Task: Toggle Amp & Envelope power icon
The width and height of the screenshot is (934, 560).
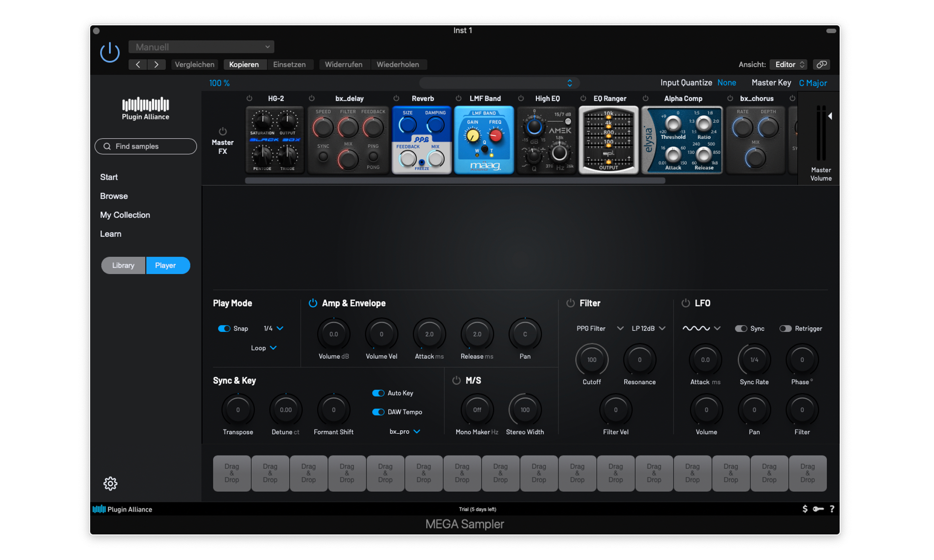Action: [313, 303]
